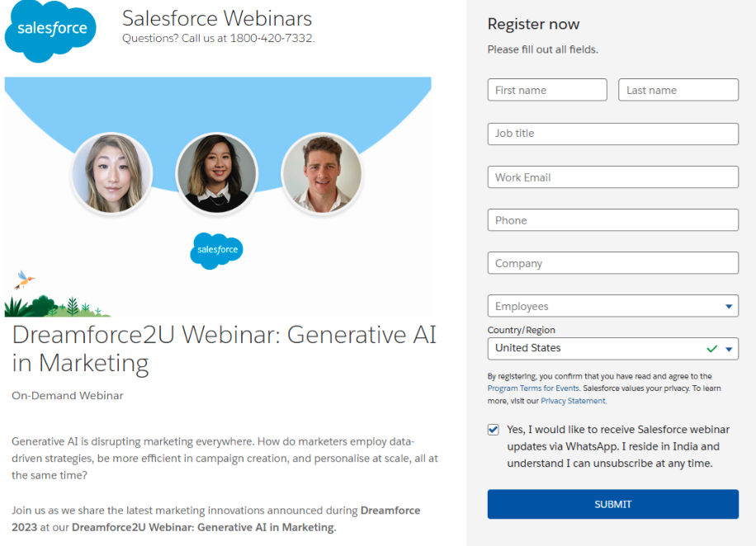756x546 pixels.
Task: Open the Program Terms for Events link
Action: pos(533,388)
